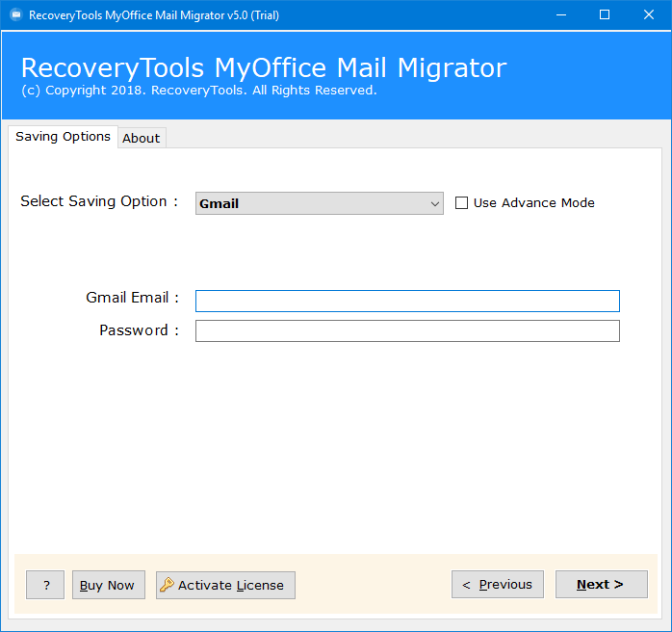The image size is (672, 632).
Task: Close the Mail Migrator window
Action: 649,15
